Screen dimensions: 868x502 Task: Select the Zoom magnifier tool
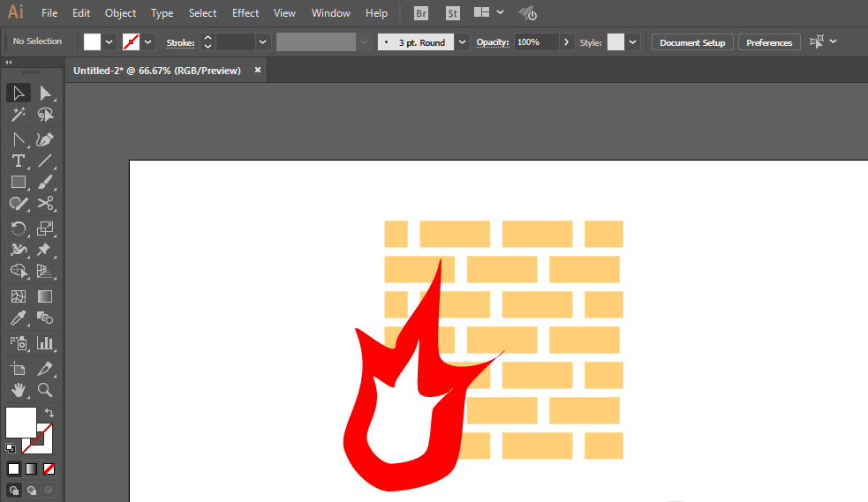(45, 390)
